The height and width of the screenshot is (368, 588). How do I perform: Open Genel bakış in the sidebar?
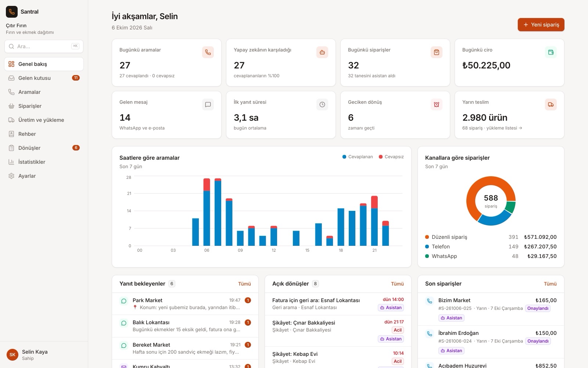point(44,64)
